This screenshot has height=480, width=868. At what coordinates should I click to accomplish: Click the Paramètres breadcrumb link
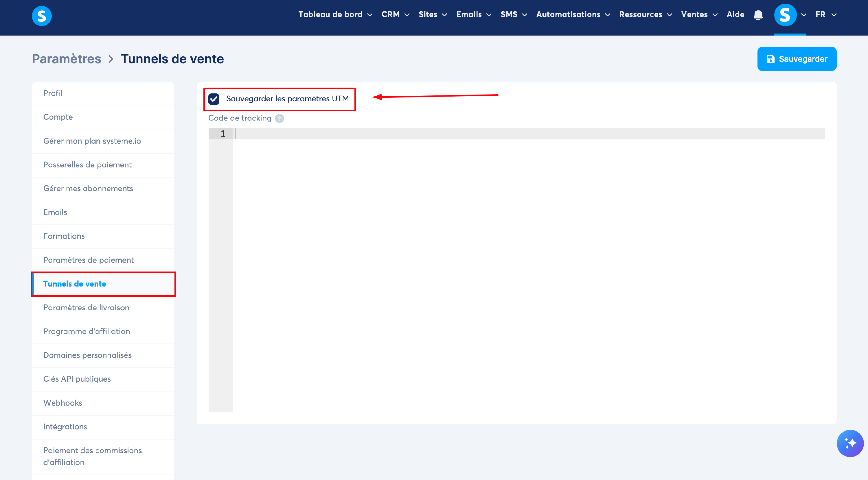[66, 59]
